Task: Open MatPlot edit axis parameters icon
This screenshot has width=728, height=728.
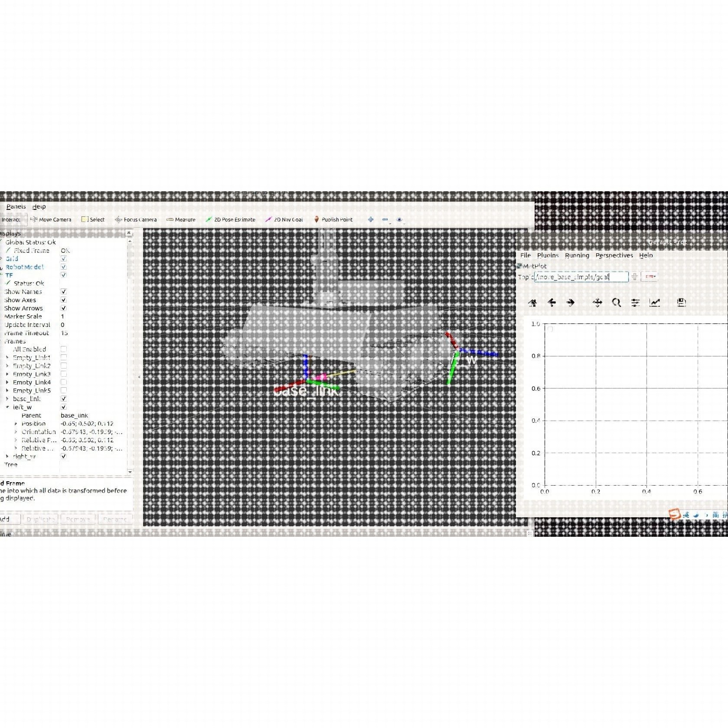Action: coord(655,303)
